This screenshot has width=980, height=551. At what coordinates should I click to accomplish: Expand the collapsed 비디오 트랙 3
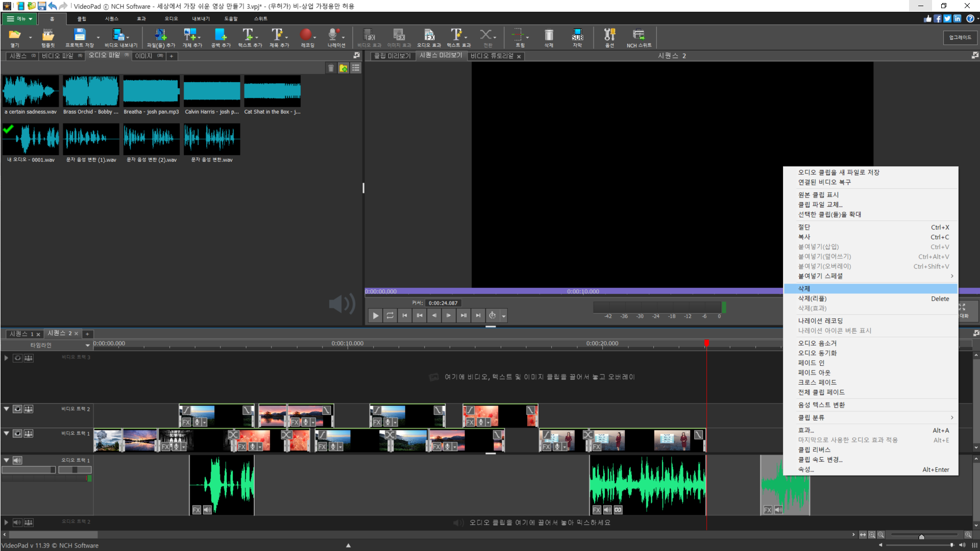coord(6,358)
